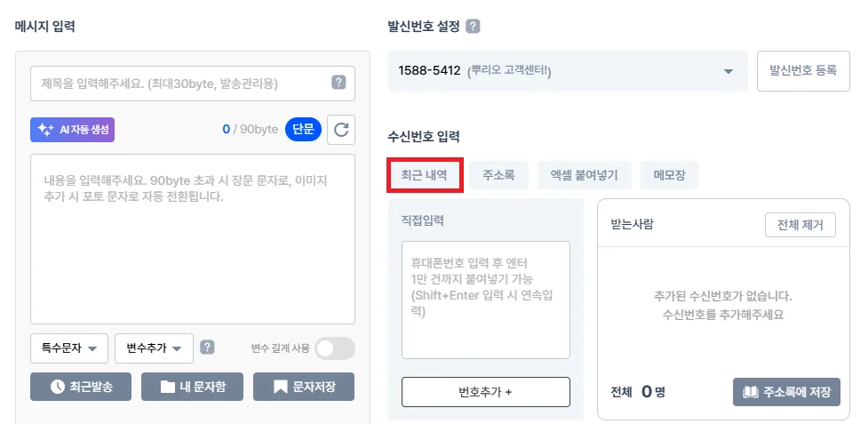868x424 pixels.
Task: Toggle the 단문 message type pill
Action: pyautogui.click(x=303, y=130)
